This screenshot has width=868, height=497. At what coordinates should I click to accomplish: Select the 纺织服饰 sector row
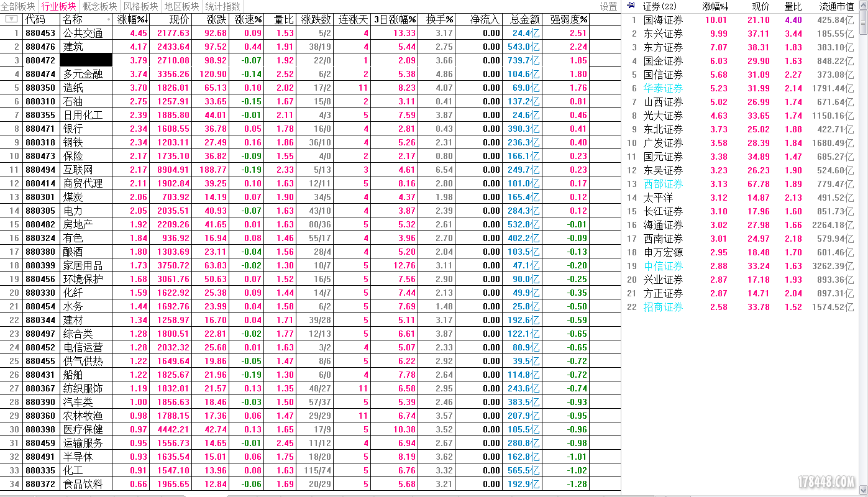311,388
